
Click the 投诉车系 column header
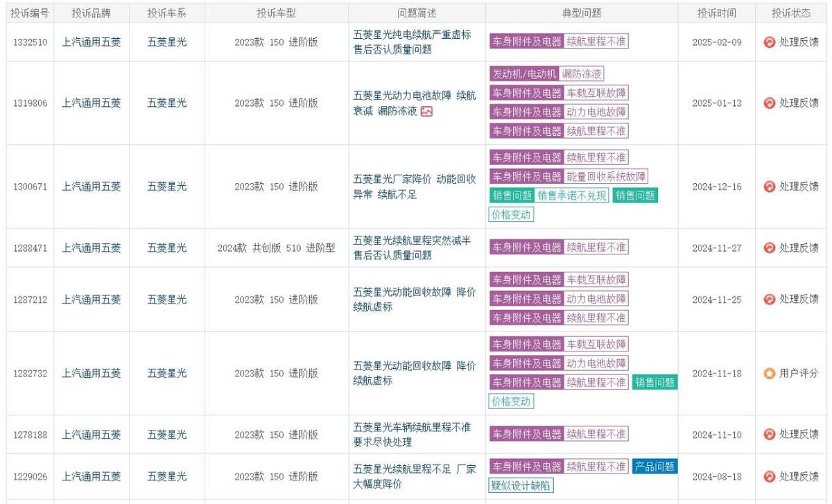pos(166,13)
